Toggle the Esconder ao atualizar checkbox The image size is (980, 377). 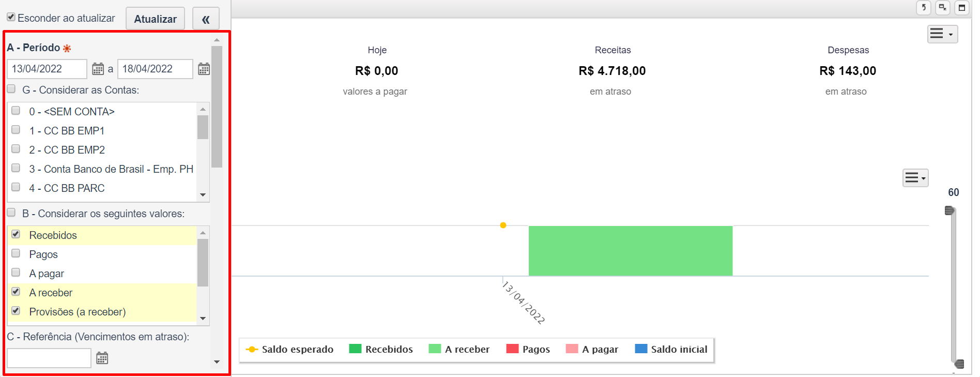pos(11,17)
